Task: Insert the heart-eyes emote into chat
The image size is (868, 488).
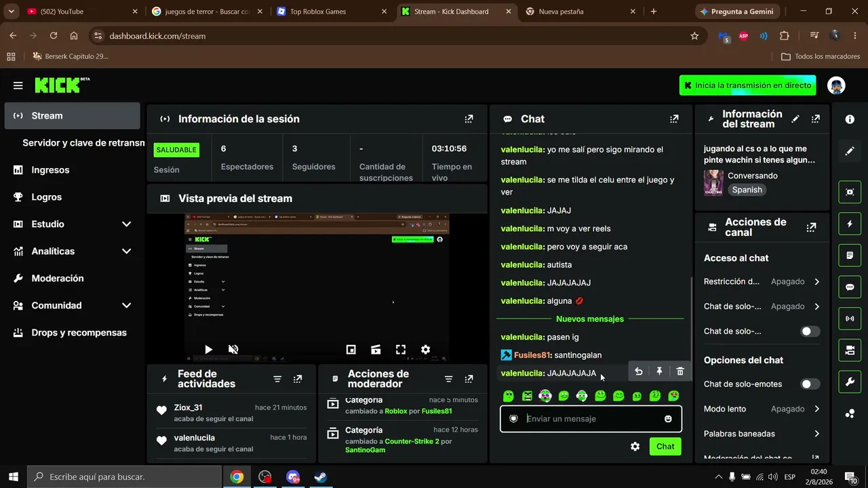Action: click(673, 396)
